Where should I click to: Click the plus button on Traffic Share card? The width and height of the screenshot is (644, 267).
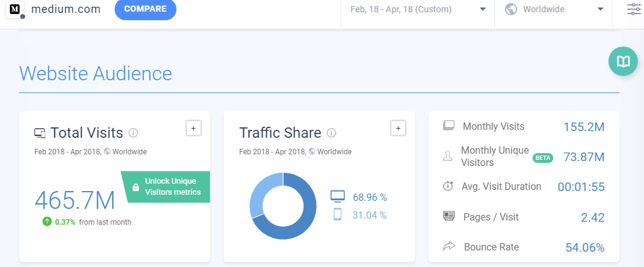(398, 128)
